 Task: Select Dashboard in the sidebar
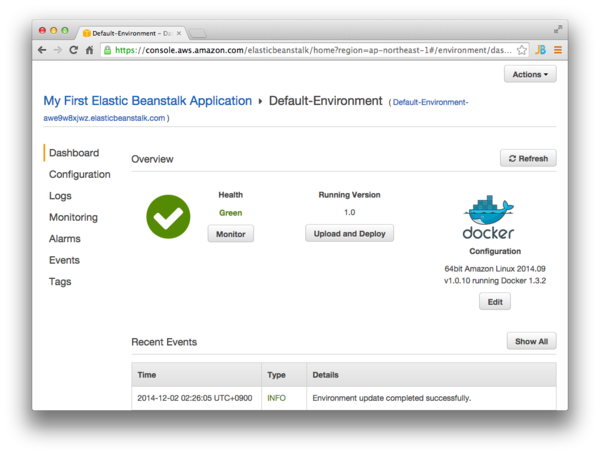[x=74, y=153]
